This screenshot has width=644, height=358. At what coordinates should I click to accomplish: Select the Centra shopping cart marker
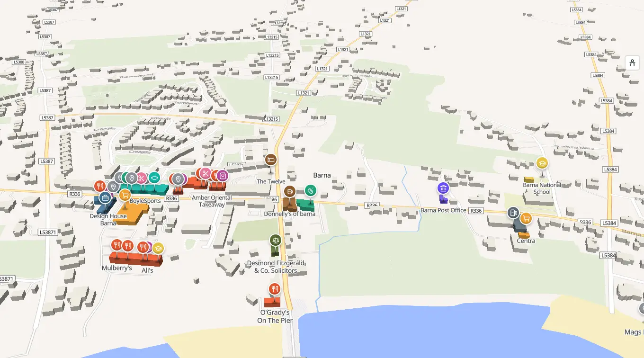526,218
